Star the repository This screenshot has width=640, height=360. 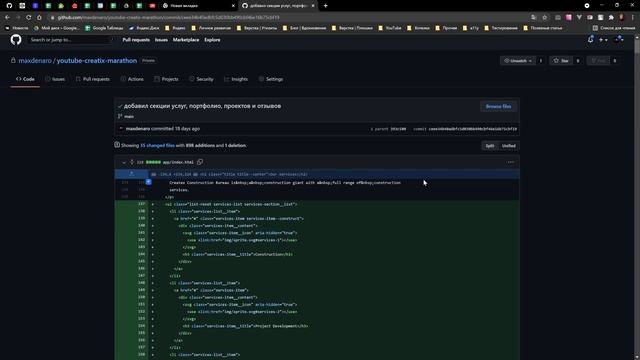(561, 61)
